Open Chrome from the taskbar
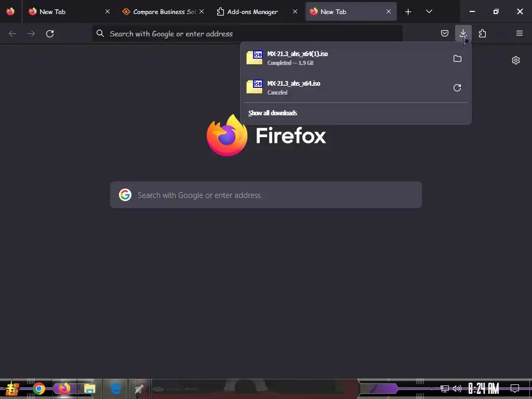Screen dimensions: 532x399 pyautogui.click(x=39, y=389)
